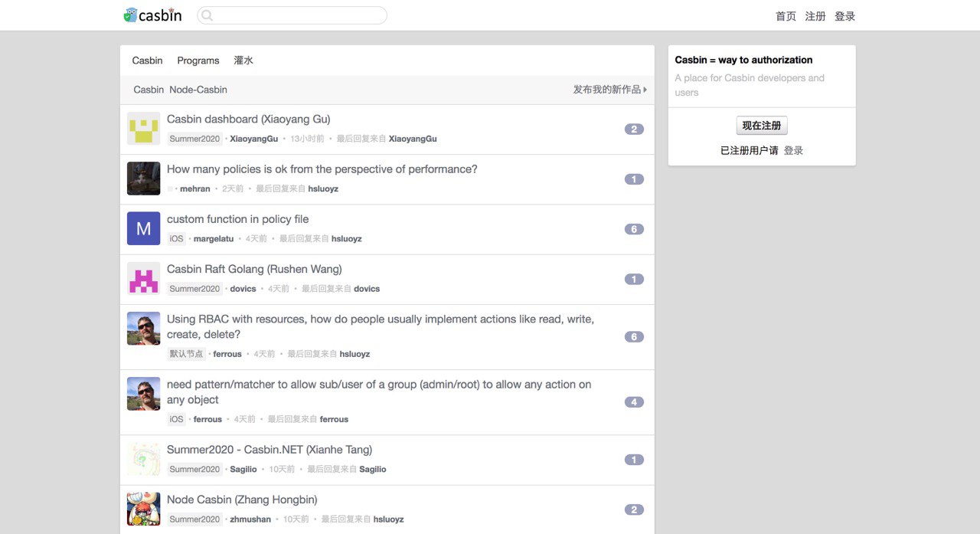Focus the search input field
The image size is (980, 534).
point(292,15)
